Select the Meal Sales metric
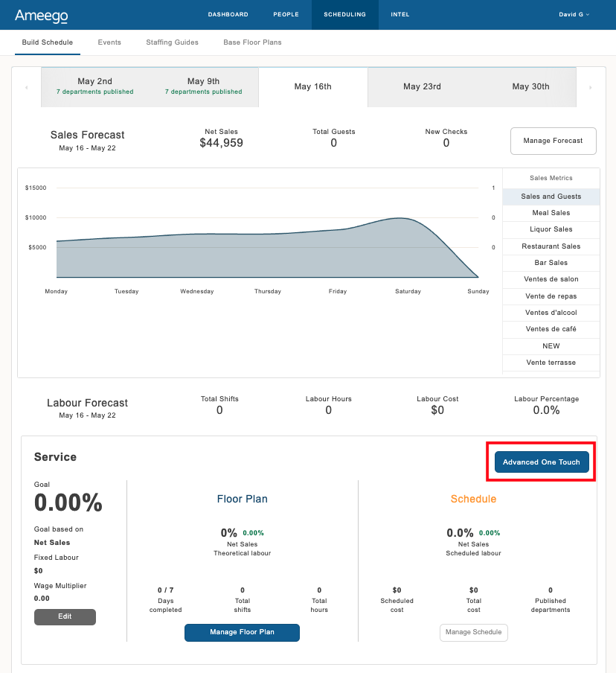This screenshot has width=616, height=673. [551, 213]
